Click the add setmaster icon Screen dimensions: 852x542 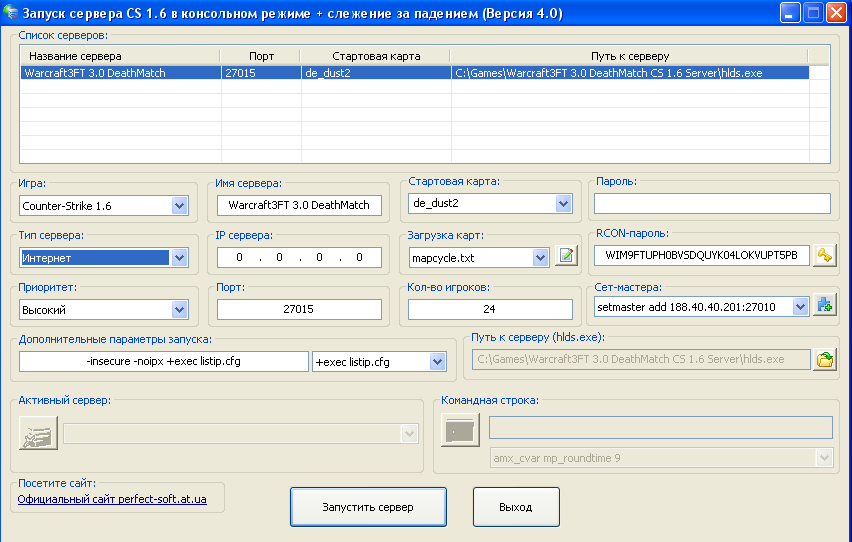tap(824, 306)
